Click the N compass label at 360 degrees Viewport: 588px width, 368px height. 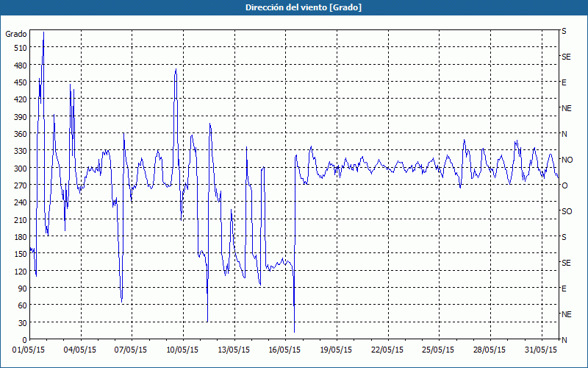[564, 134]
